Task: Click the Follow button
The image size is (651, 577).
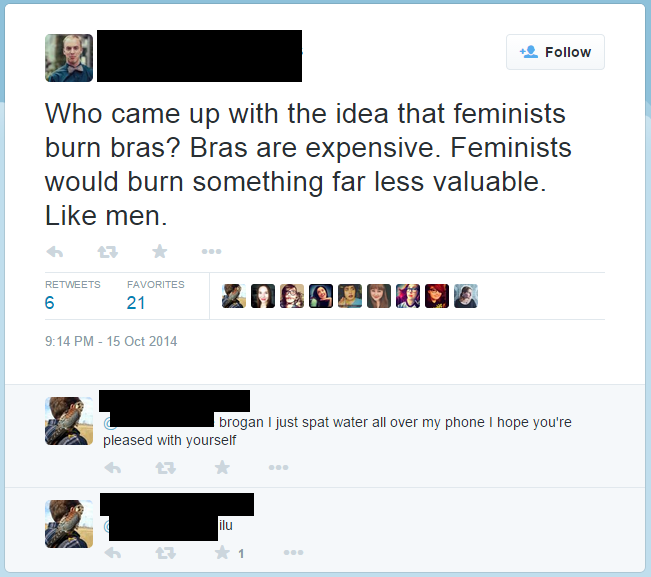Action: point(555,52)
